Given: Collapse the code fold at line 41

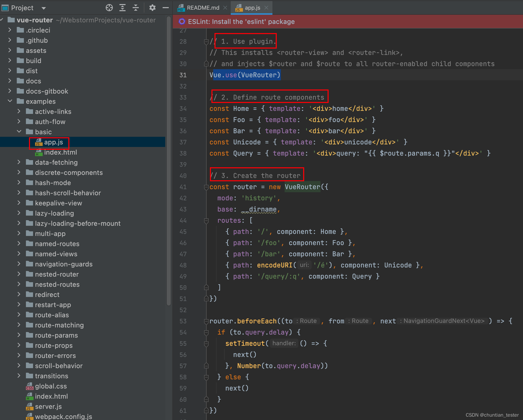Looking at the screenshot, I should (206, 187).
